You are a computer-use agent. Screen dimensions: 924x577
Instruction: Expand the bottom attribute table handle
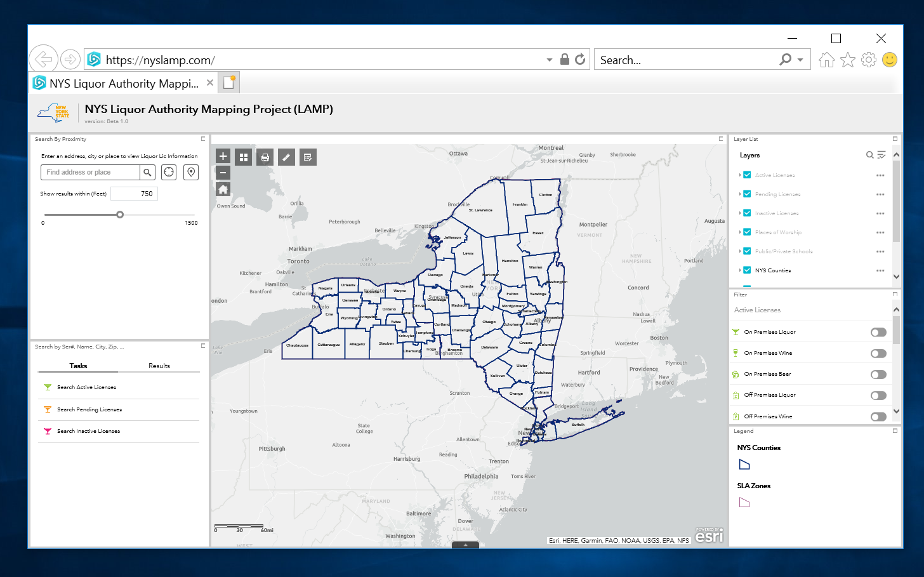point(465,545)
